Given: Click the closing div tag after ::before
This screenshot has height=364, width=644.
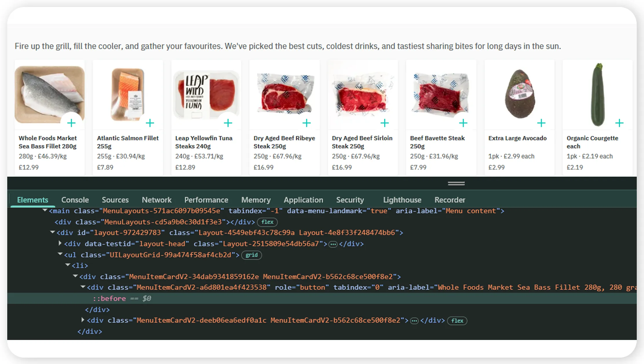Looking at the screenshot, I should point(97,310).
